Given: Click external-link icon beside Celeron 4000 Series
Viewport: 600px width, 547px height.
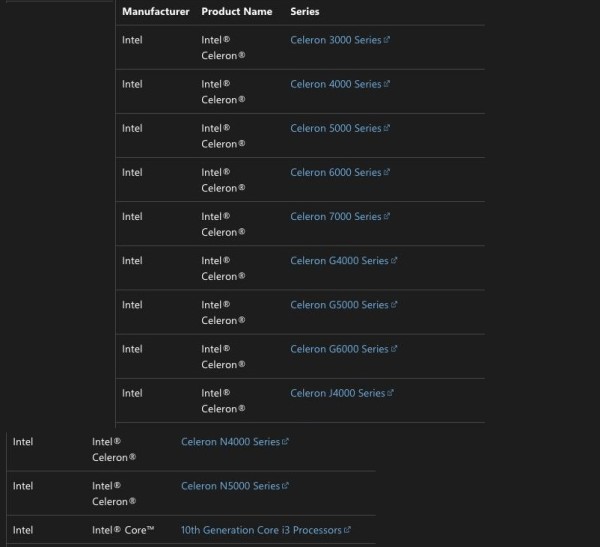Looking at the screenshot, I should tap(386, 83).
